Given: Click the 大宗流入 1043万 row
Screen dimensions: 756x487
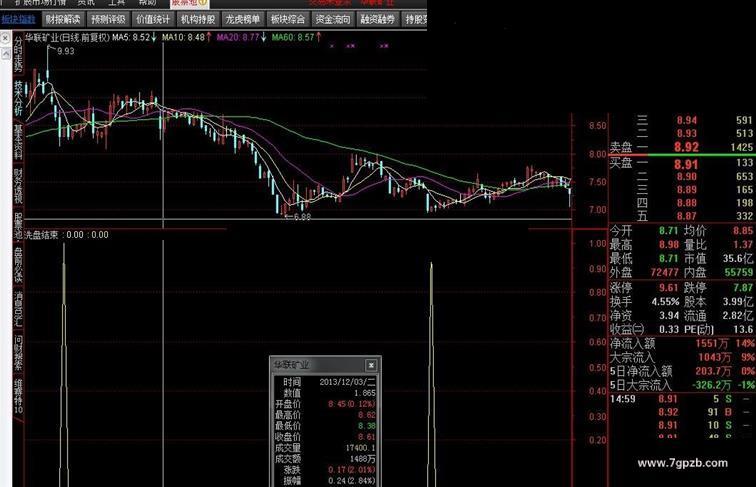Looking at the screenshot, I should [682, 357].
